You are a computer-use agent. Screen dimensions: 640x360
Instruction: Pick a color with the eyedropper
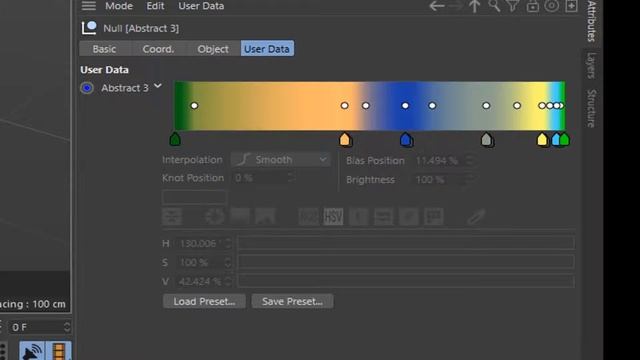click(476, 217)
